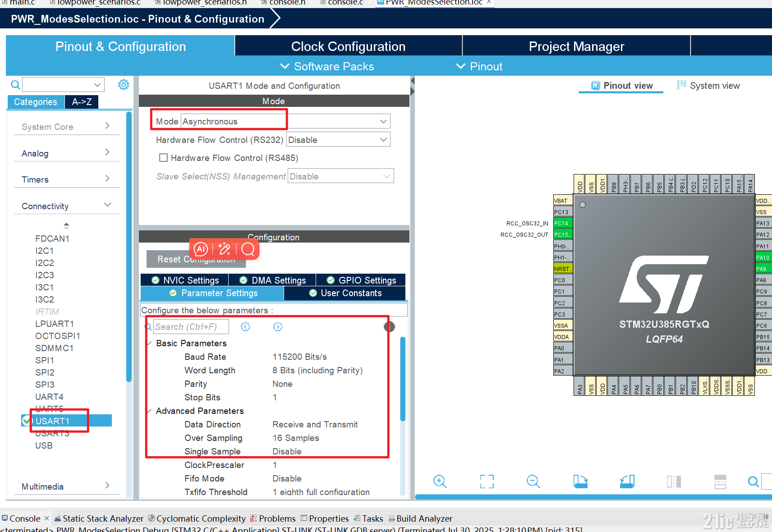Enable Hardware Flow Control (RS485) checkbox

coord(164,158)
